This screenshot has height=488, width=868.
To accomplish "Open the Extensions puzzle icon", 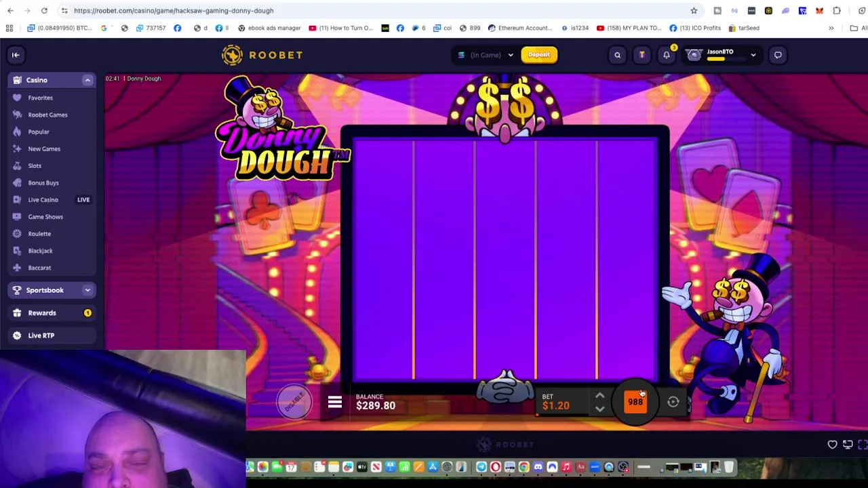I will pos(836,11).
